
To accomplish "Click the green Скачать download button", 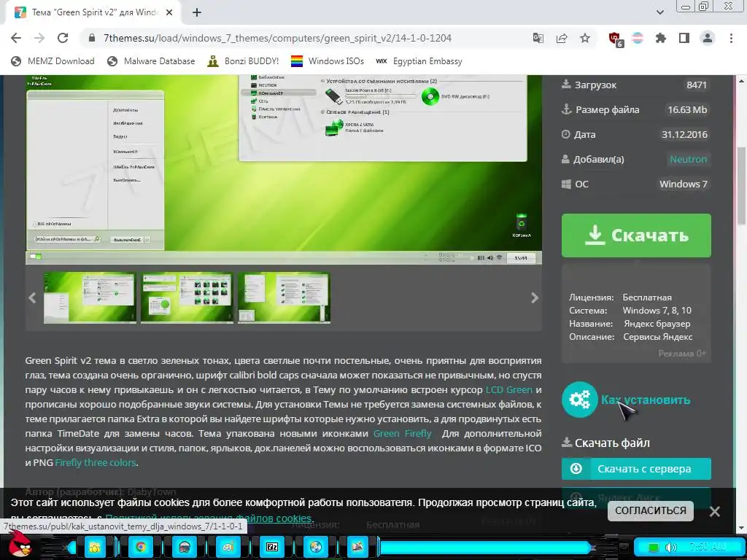I will (636, 236).
